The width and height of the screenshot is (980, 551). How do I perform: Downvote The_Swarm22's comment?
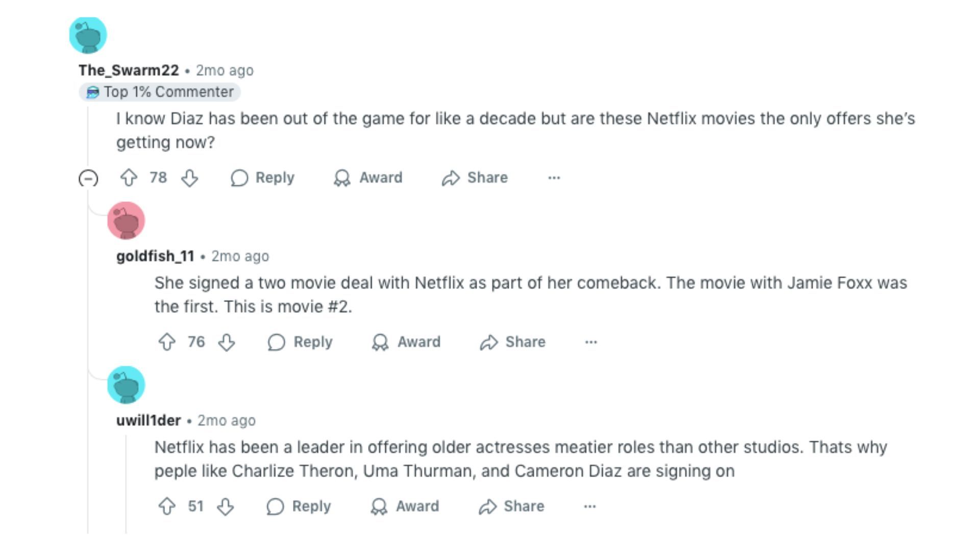pos(190,178)
